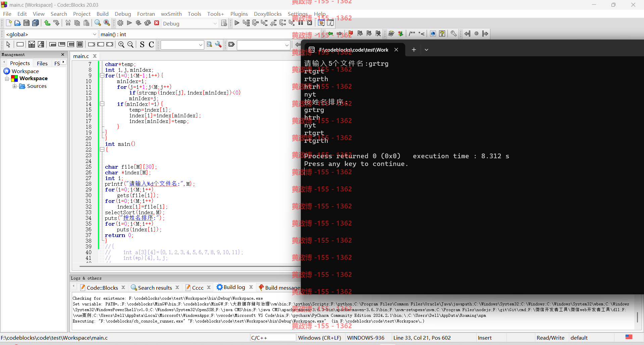Expand the Sources tree node
Screen dimensions: 644x345
pos(14,86)
